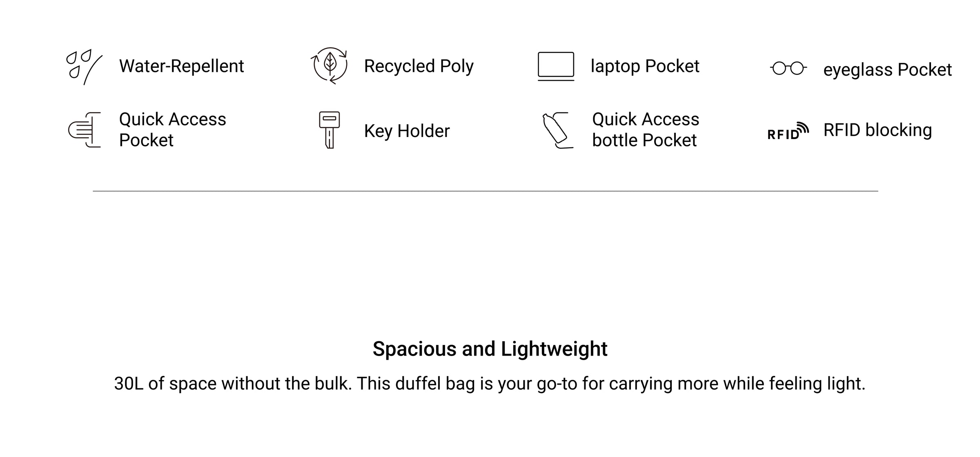Viewport: 980px width, 457px height.
Task: Select the Recycled Poly text
Action: point(419,66)
